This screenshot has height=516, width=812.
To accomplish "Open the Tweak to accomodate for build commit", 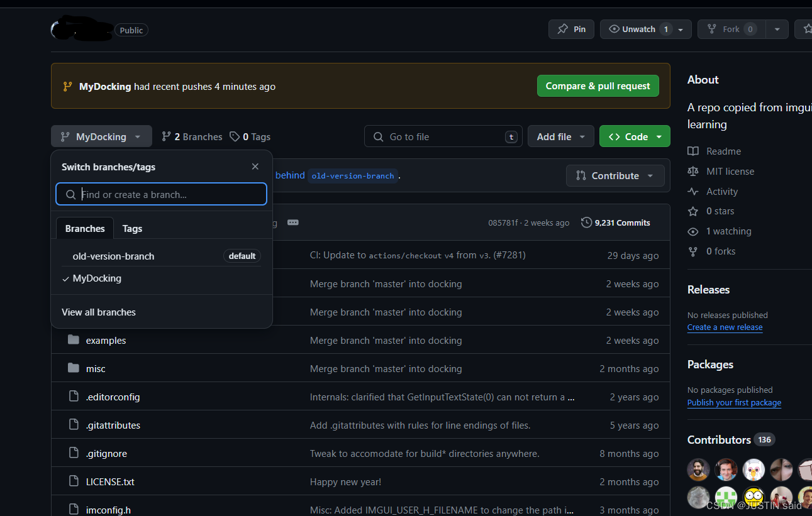I will pyautogui.click(x=425, y=453).
